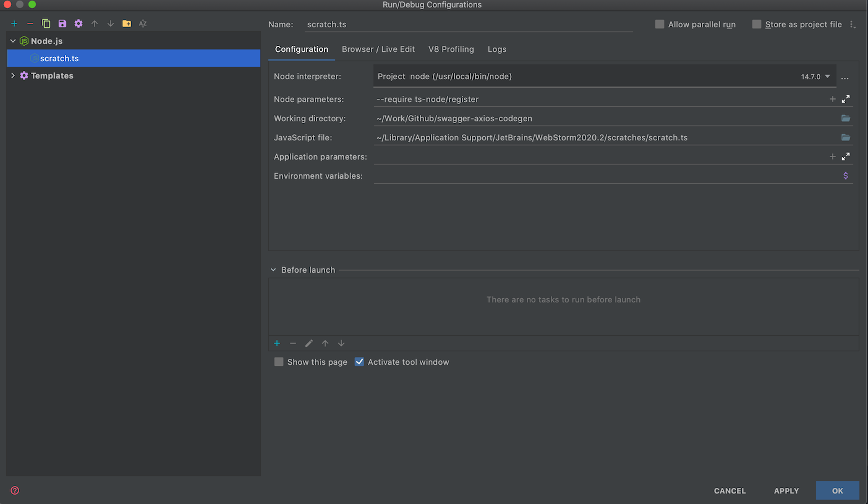Open the V8 Profiling tab
Viewport: 868px width, 504px height.
(x=451, y=49)
